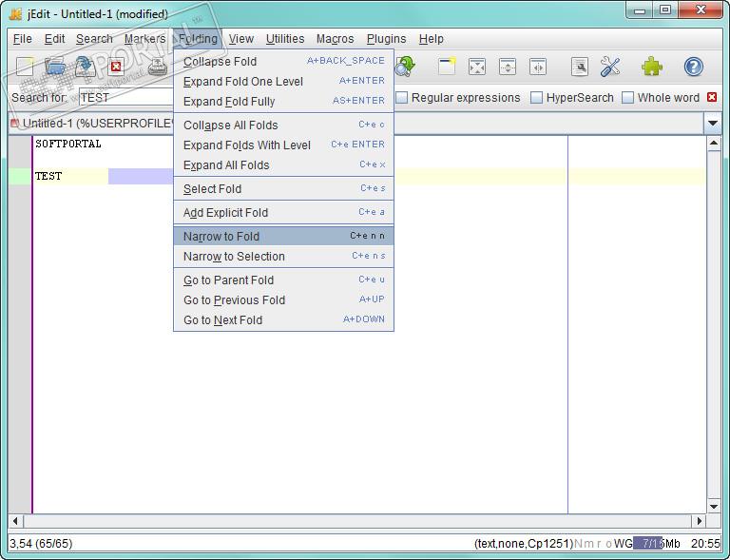Click the New File toolbar icon
Viewport: 730px width, 560px height.
25,67
